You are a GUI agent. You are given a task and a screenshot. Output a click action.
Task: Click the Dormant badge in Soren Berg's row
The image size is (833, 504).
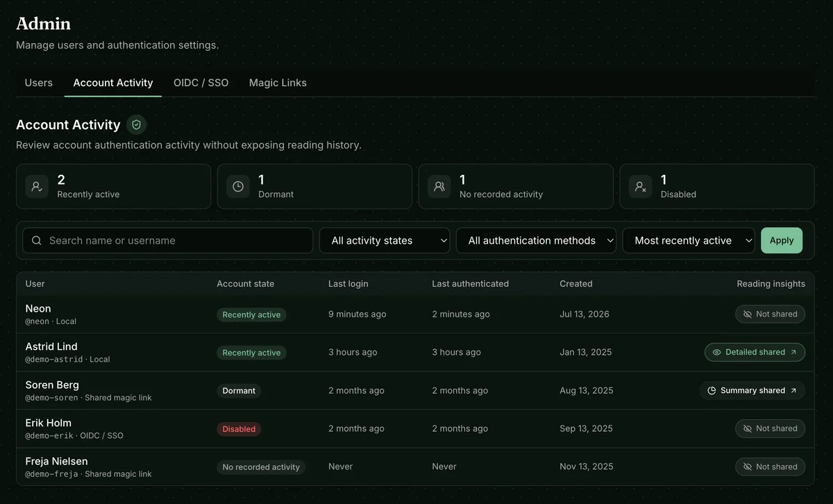tap(239, 391)
